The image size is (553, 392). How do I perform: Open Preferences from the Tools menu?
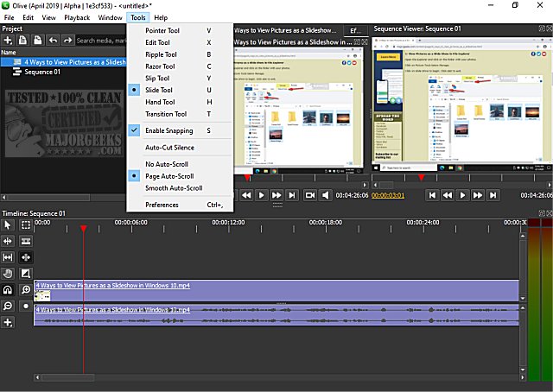162,205
